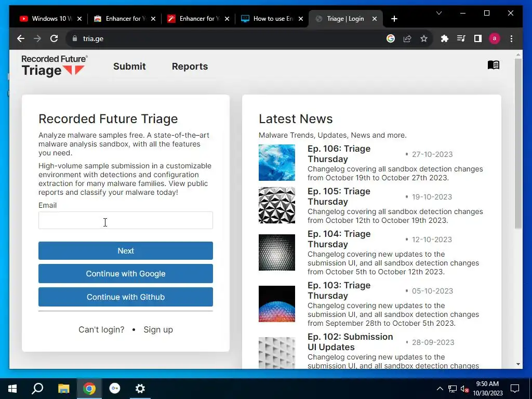This screenshot has width=532, height=399.
Task: Toggle the Chrome side panel icon
Action: click(x=478, y=38)
